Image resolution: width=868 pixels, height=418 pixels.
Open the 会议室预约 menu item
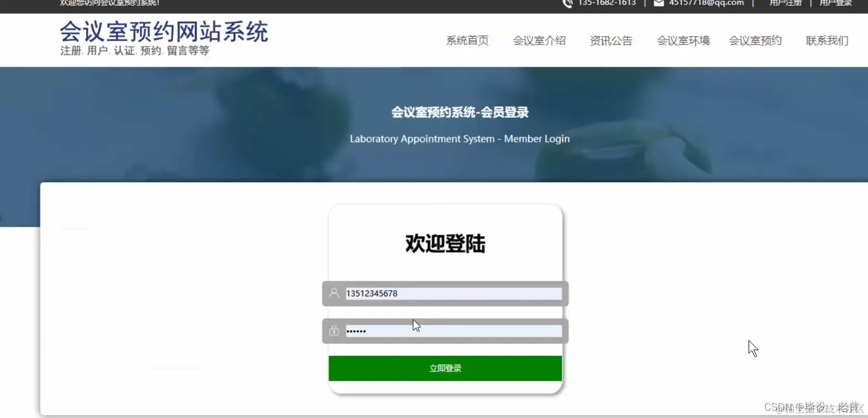tap(754, 40)
